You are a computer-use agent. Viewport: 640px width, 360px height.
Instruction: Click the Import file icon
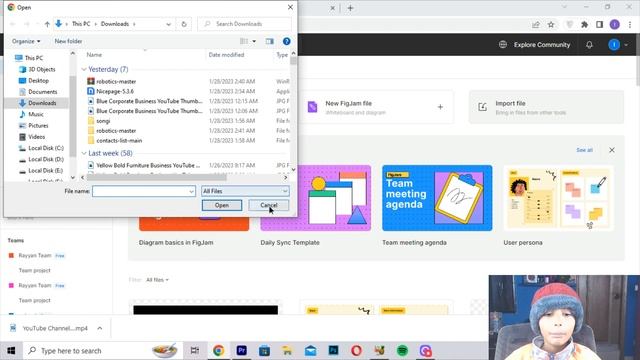click(x=482, y=107)
